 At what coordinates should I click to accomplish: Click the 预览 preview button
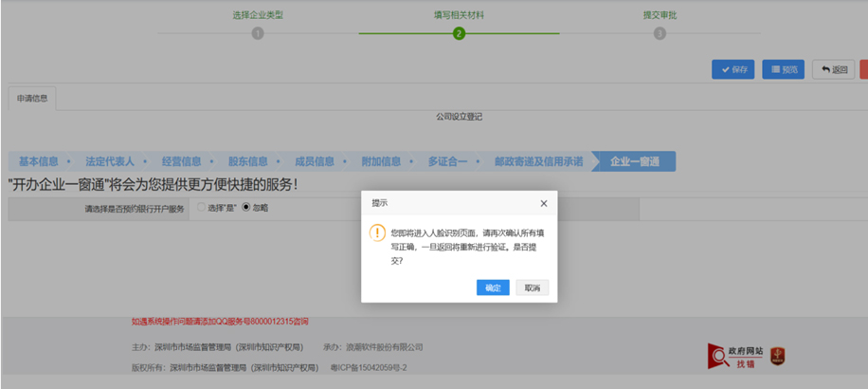click(x=783, y=69)
